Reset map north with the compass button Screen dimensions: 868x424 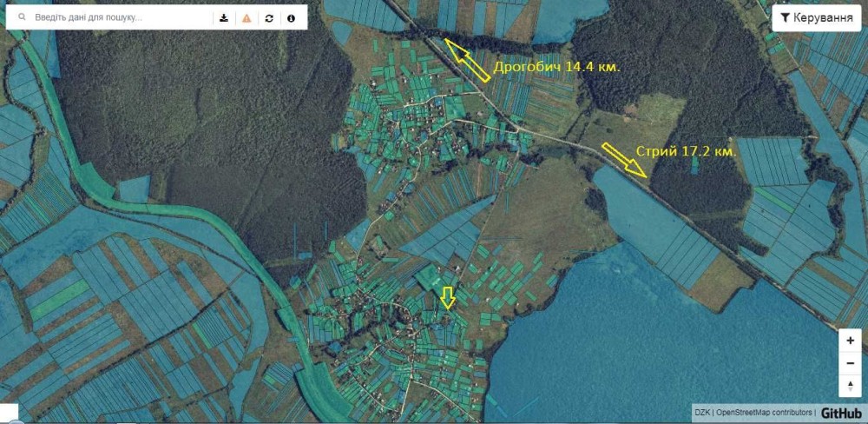pyautogui.click(x=851, y=385)
